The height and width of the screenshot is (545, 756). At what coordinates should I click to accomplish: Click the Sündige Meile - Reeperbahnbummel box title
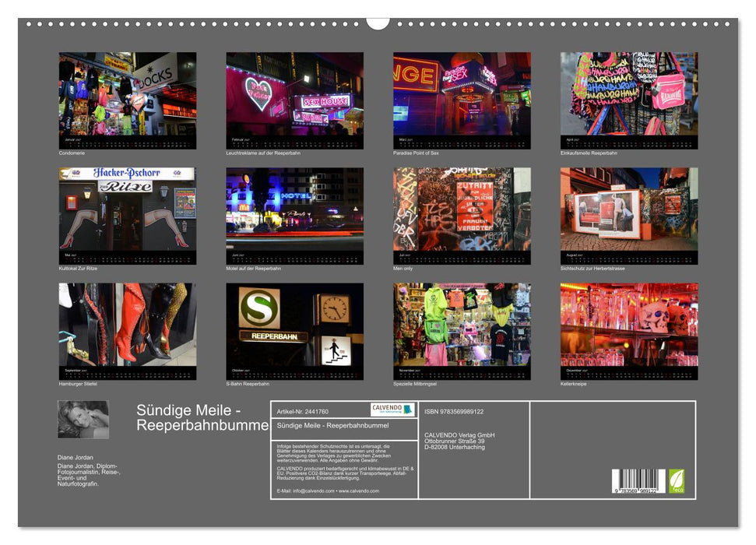332,426
